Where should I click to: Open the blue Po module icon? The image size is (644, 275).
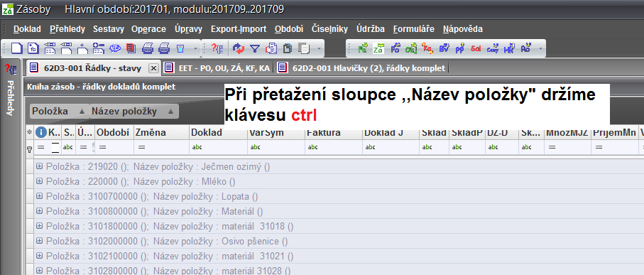click(395, 48)
